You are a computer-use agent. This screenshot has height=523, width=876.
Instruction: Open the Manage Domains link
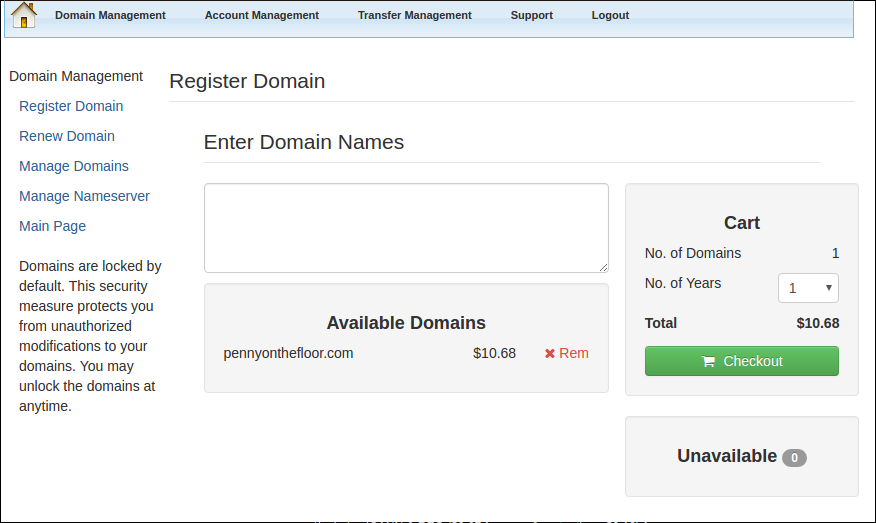(x=74, y=167)
